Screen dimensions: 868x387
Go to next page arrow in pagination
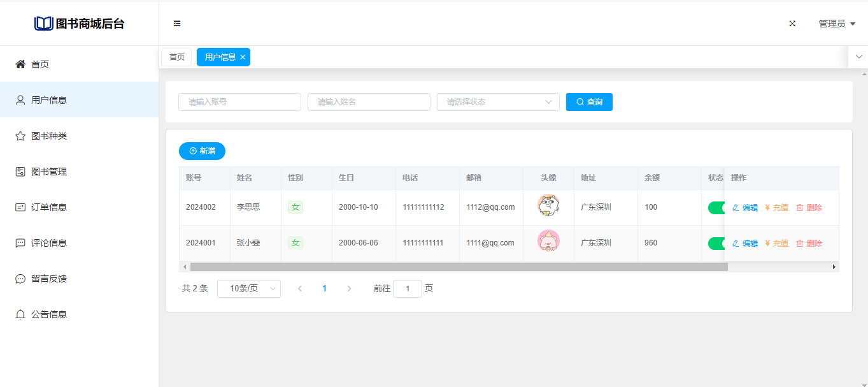click(349, 289)
